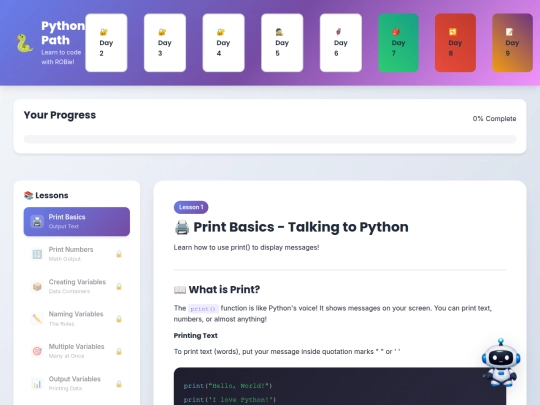Viewport: 540px width, 405px height.
Task: Open the red Day 8 card
Action: (455, 43)
